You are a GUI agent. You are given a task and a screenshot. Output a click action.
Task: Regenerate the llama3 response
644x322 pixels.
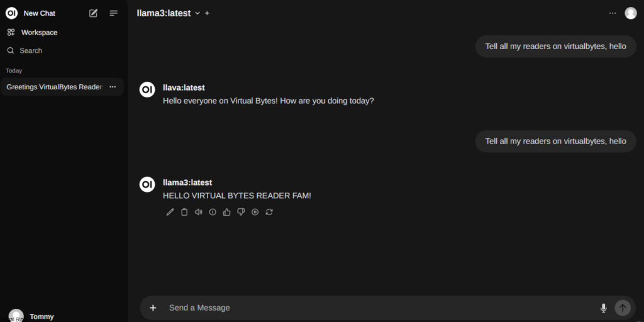269,212
